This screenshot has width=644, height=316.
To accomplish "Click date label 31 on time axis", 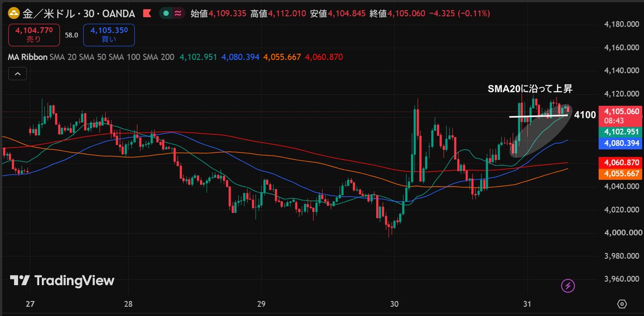I will point(528,304).
